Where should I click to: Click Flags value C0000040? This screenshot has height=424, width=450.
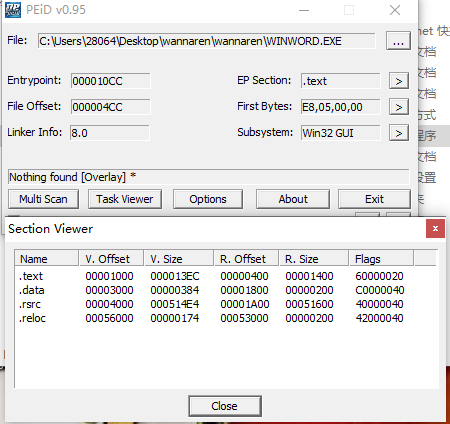point(380,290)
